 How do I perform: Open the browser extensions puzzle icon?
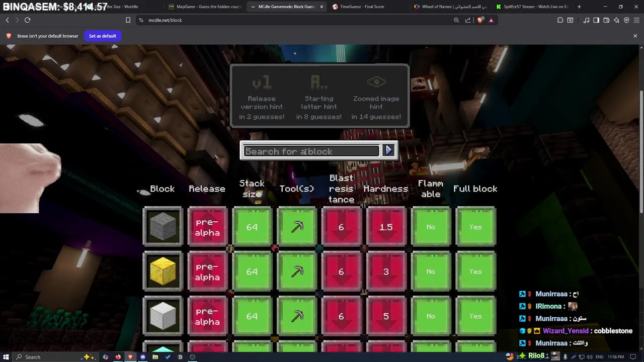(560, 20)
